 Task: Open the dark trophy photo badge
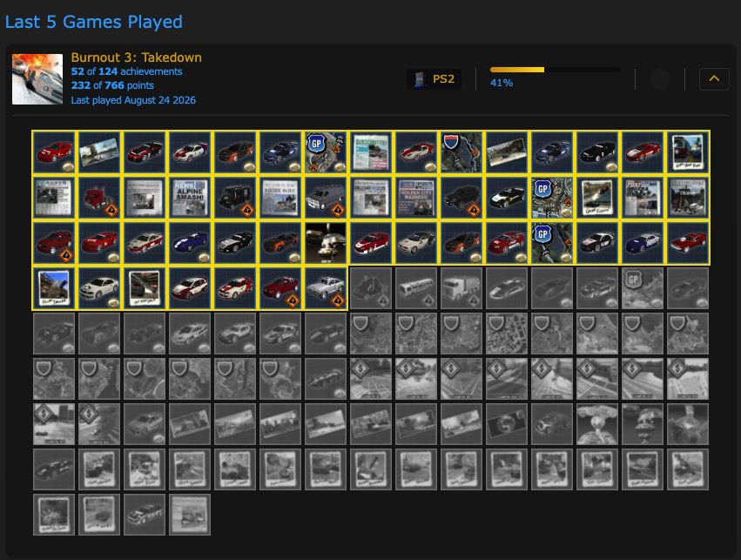pos(326,243)
